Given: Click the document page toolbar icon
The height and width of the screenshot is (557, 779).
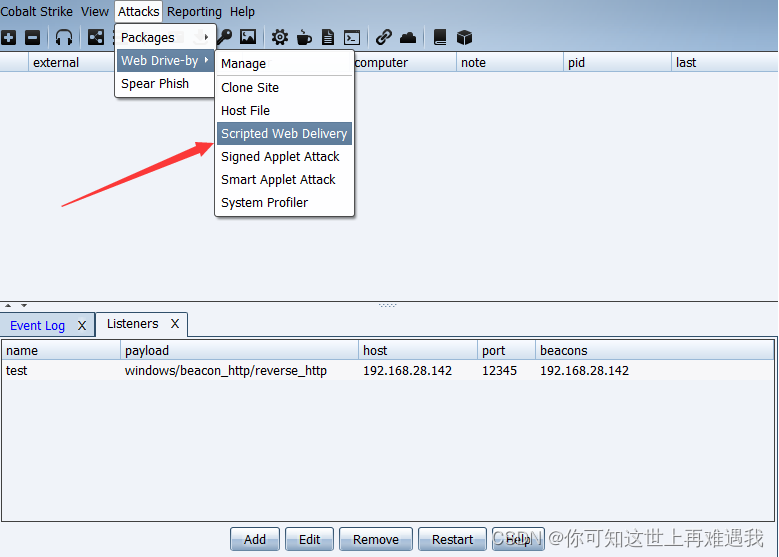Looking at the screenshot, I should coord(328,37).
